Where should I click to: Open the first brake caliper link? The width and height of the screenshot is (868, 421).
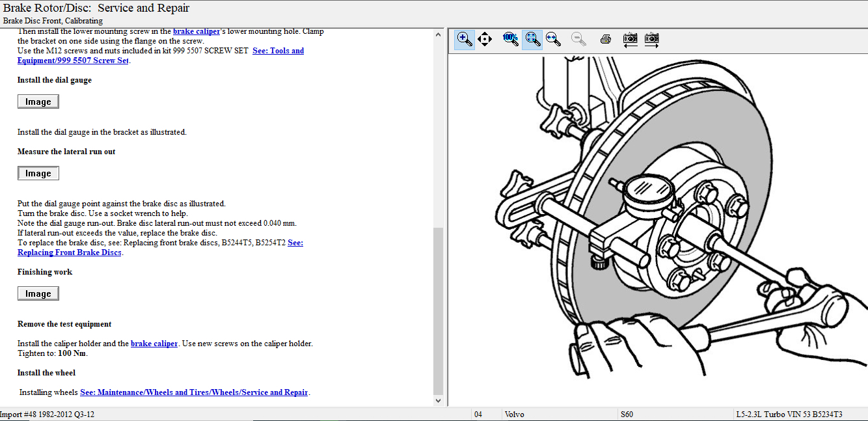196,31
